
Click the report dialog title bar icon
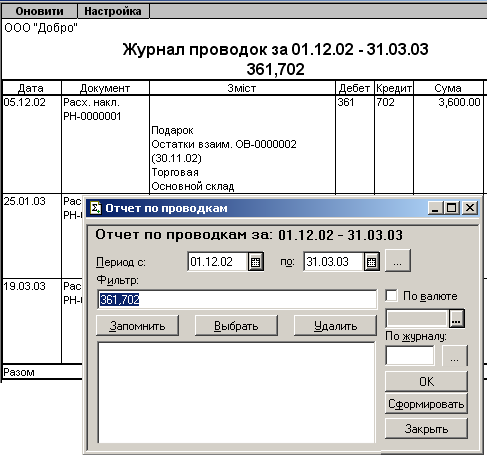96,208
